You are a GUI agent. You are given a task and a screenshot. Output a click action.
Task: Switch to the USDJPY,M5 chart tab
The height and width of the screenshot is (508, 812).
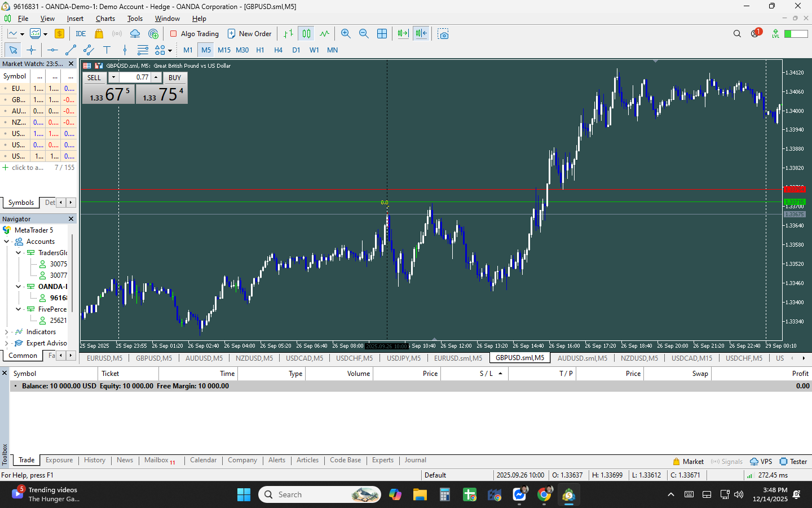point(404,358)
